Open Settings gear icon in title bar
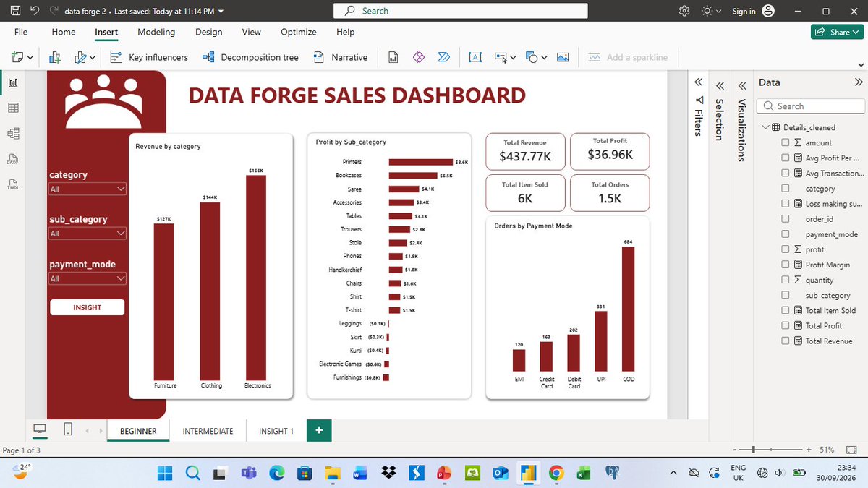The width and height of the screenshot is (868, 488). click(x=684, y=11)
